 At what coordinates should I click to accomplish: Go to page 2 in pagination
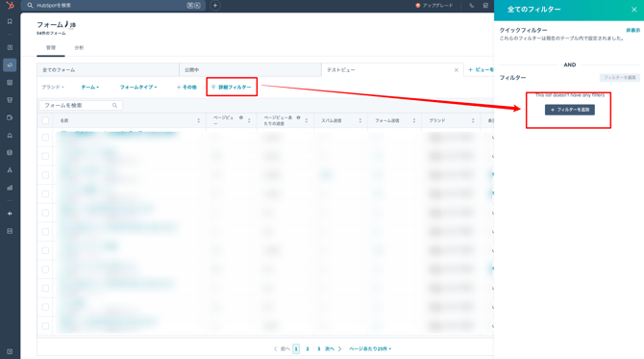pos(308,348)
